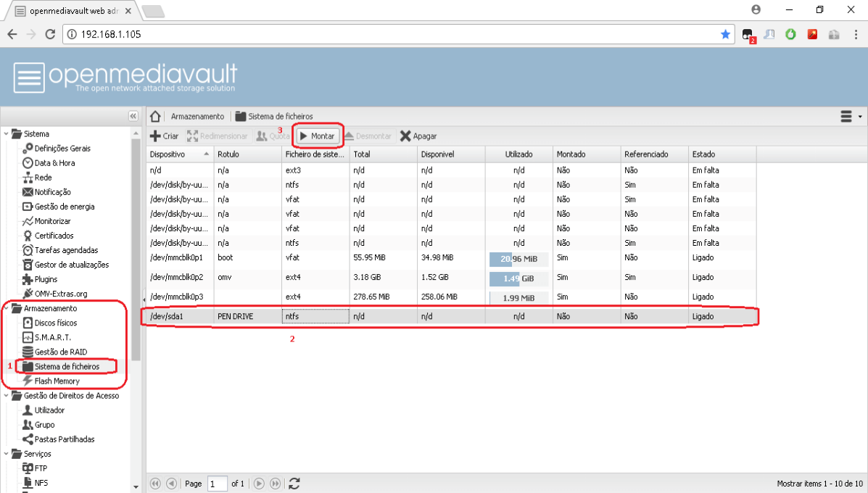This screenshot has width=868, height=493.
Task: Open S.M.A.R.T. in the sidebar
Action: 52,337
